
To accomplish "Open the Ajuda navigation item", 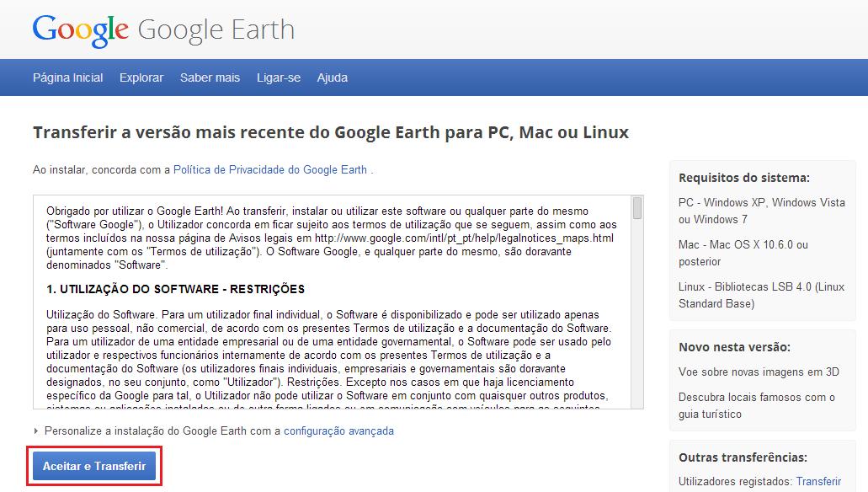I will 332,78.
